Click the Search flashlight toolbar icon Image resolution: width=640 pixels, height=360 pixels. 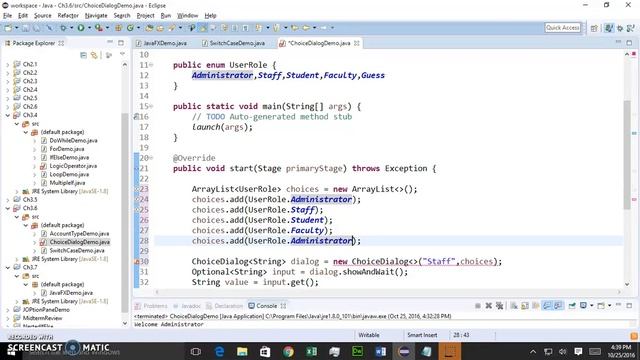tap(172, 28)
